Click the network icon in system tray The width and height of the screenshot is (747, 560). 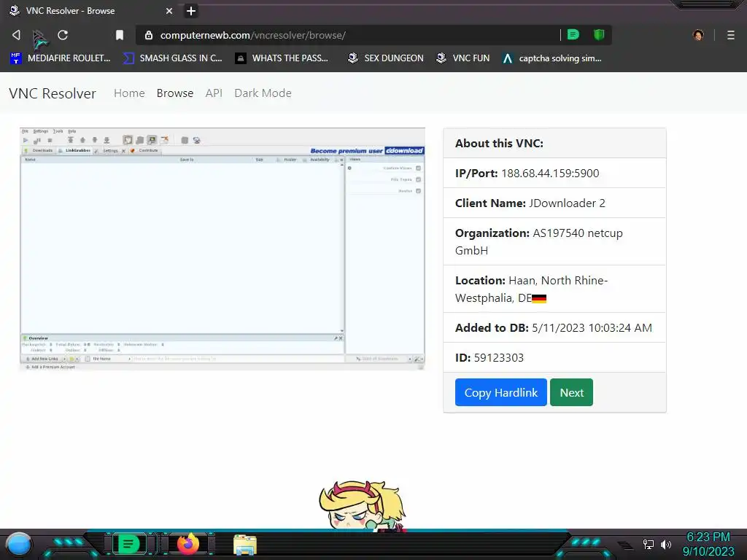pyautogui.click(x=649, y=544)
